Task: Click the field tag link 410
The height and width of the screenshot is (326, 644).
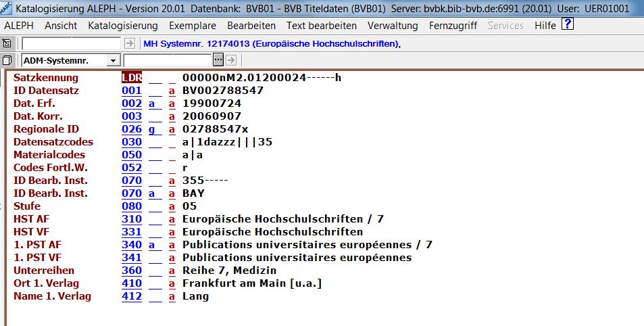Action: click(132, 283)
